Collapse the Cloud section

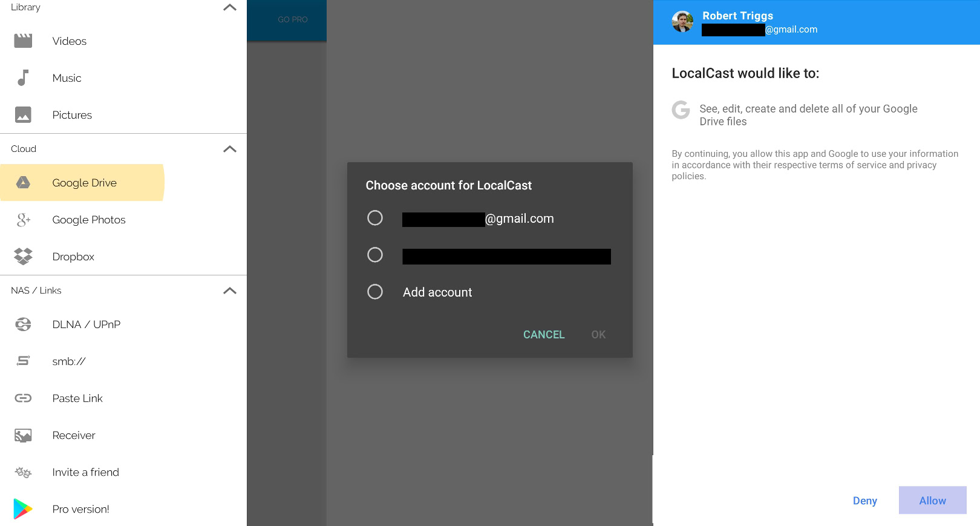[x=230, y=149]
